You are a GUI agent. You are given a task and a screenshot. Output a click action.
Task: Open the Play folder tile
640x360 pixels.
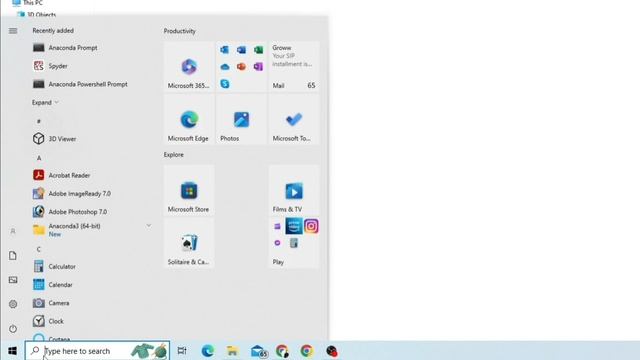(294, 243)
